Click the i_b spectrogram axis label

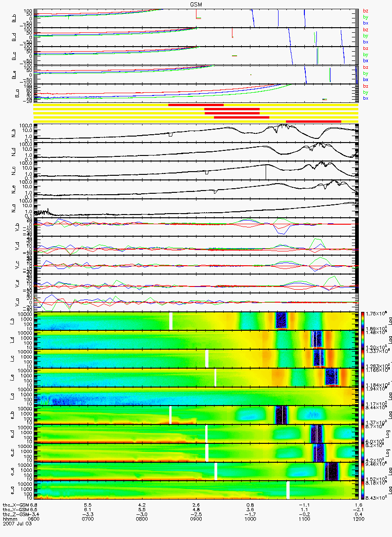pos(12,321)
